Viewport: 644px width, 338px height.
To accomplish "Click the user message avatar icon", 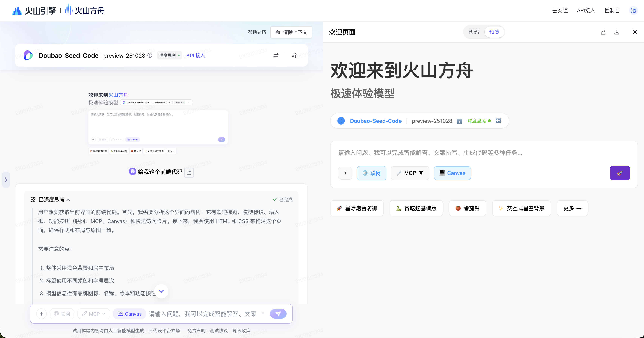I will (132, 171).
